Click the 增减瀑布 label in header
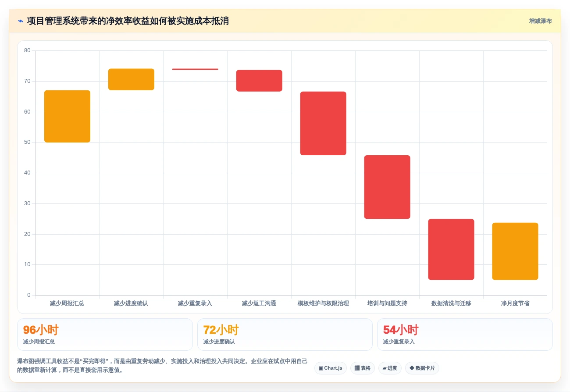Viewport: 570px width, 392px height. pyautogui.click(x=540, y=21)
